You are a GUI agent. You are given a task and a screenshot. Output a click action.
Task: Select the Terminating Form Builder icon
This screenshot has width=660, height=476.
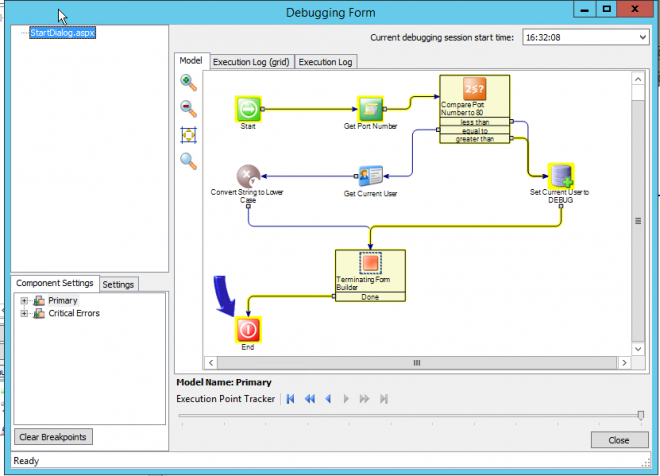[x=370, y=263]
